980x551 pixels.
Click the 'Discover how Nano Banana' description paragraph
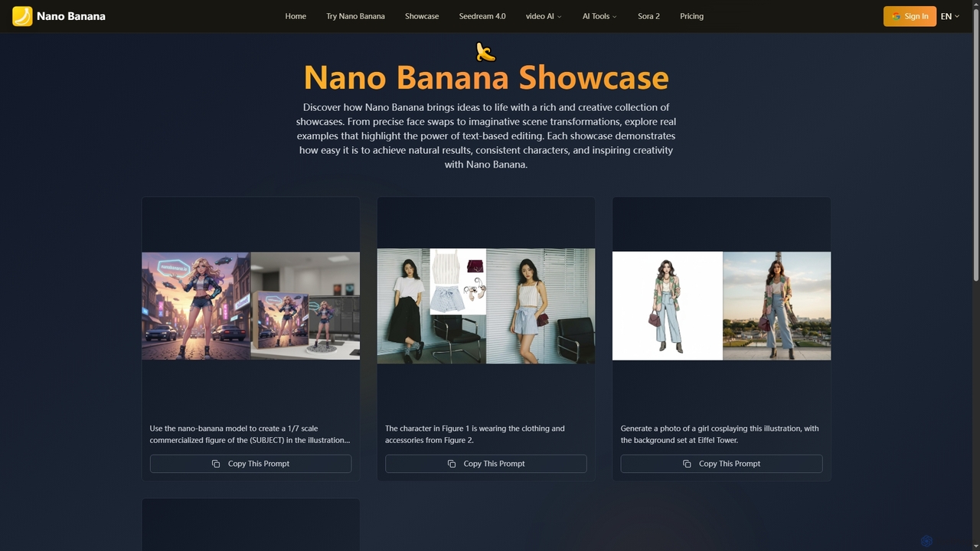click(x=486, y=136)
